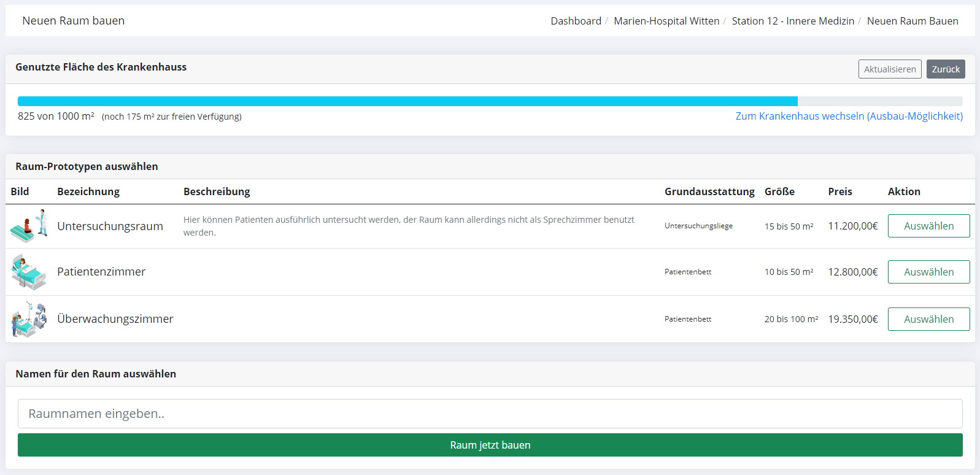Click the price 12.800,00€

click(853, 272)
